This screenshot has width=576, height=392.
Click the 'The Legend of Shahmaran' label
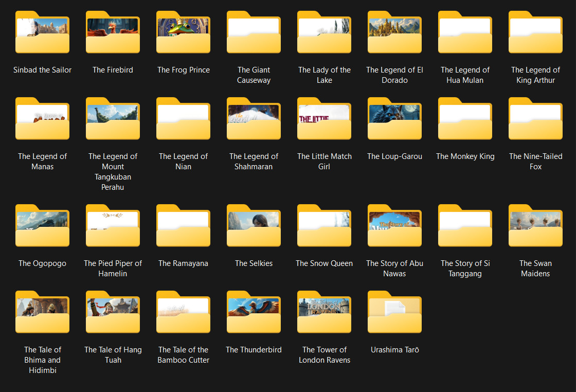254,162
